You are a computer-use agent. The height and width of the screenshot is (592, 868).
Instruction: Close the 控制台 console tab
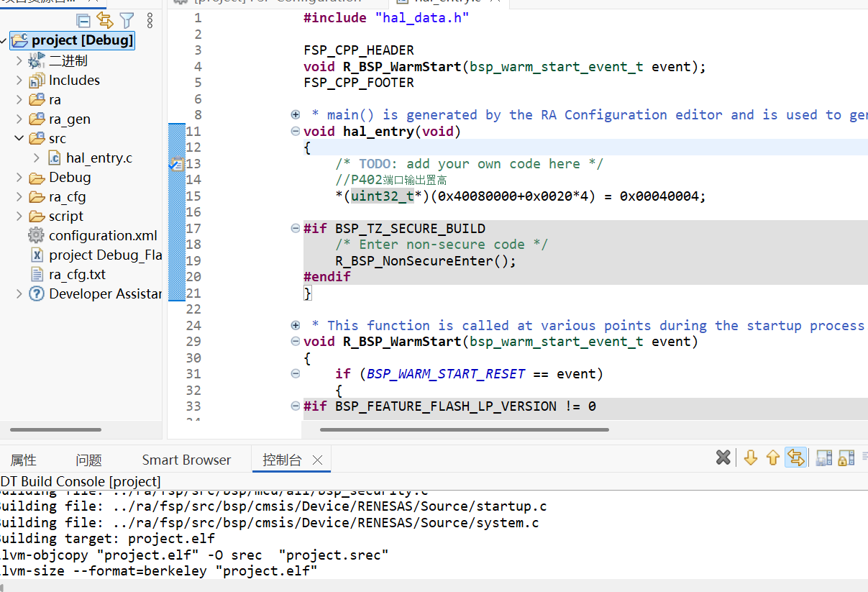coord(317,460)
